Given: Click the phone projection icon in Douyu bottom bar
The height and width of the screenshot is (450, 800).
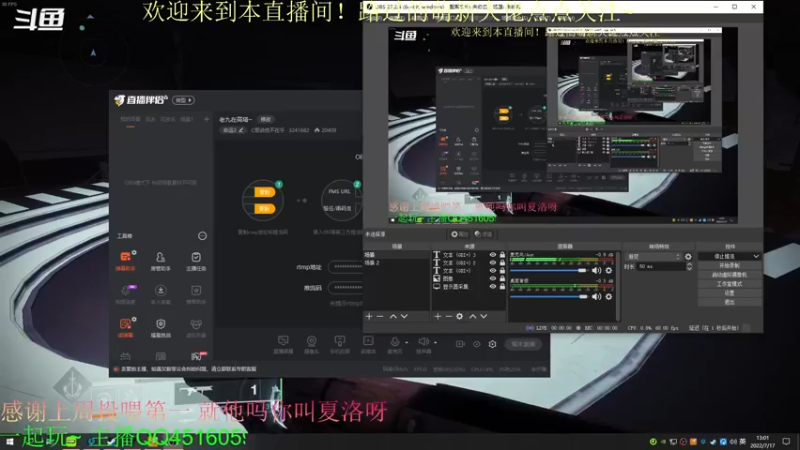Looking at the screenshot, I should 340,341.
